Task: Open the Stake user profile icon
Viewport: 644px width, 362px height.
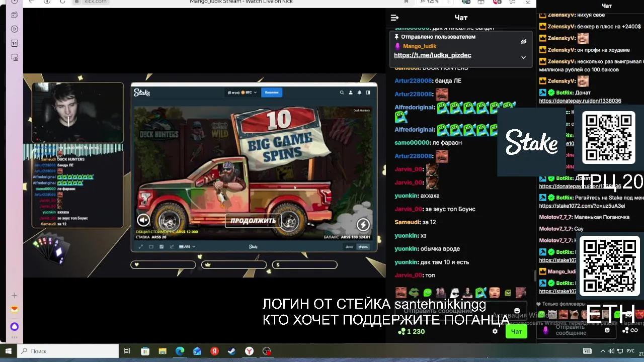Action: (x=351, y=93)
